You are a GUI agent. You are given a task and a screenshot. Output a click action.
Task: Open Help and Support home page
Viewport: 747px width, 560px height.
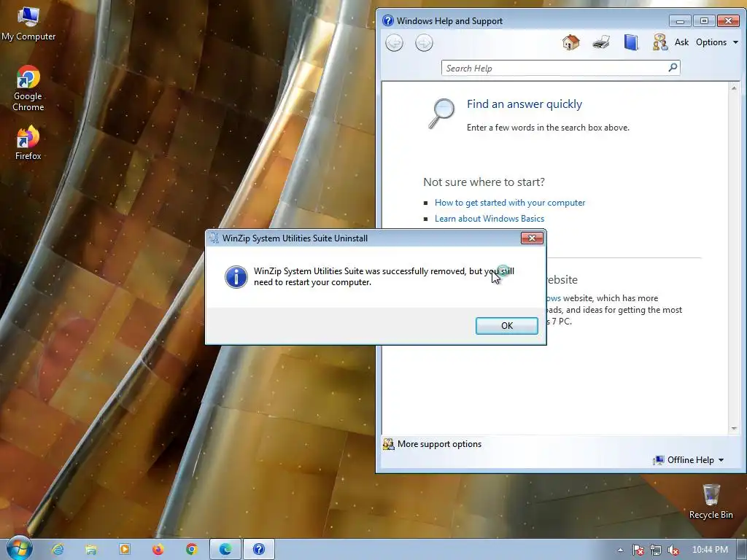(x=570, y=42)
